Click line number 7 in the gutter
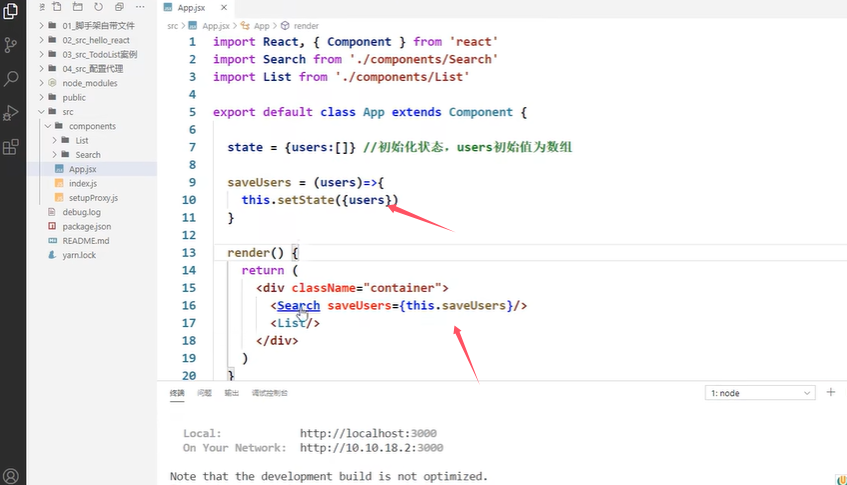This screenshot has width=847, height=485. tap(192, 147)
